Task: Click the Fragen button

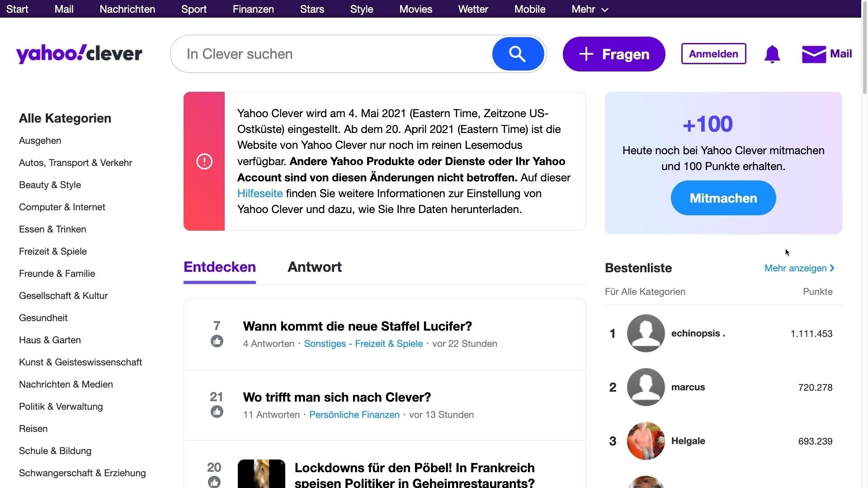Action: 614,54
